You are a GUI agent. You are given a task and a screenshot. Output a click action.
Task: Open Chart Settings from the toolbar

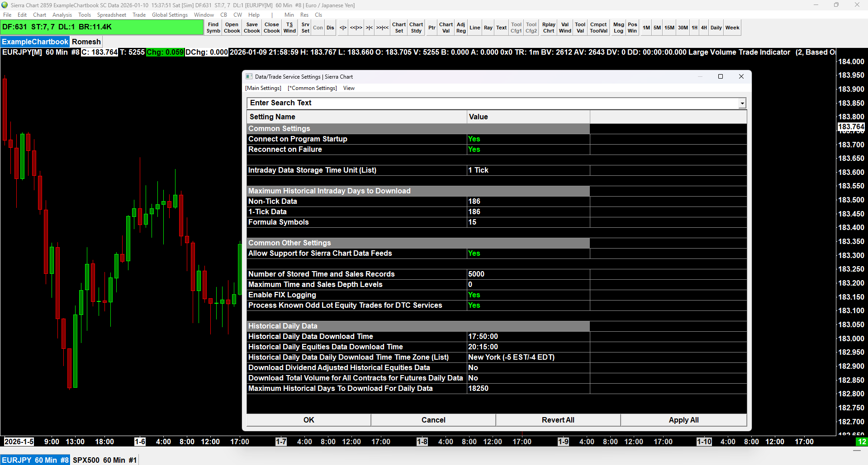tap(398, 28)
